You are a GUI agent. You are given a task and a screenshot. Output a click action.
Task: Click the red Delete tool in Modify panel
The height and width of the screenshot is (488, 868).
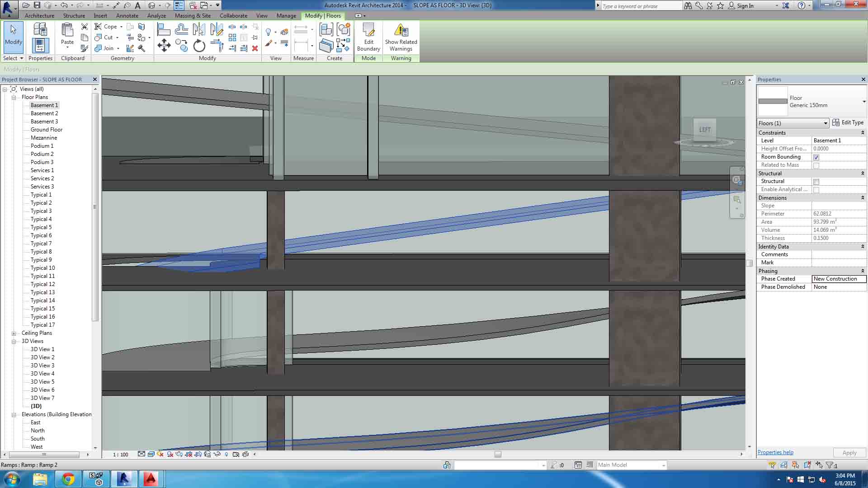255,49
